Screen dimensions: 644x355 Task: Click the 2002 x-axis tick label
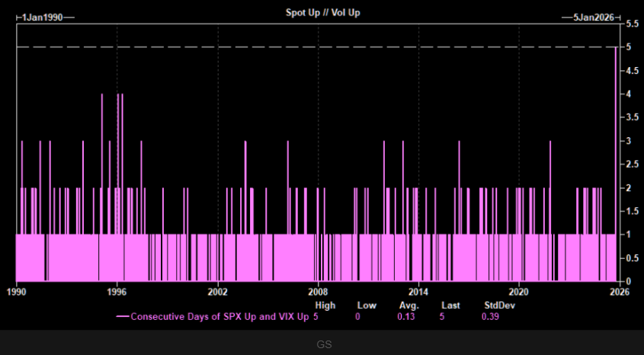pos(218,292)
